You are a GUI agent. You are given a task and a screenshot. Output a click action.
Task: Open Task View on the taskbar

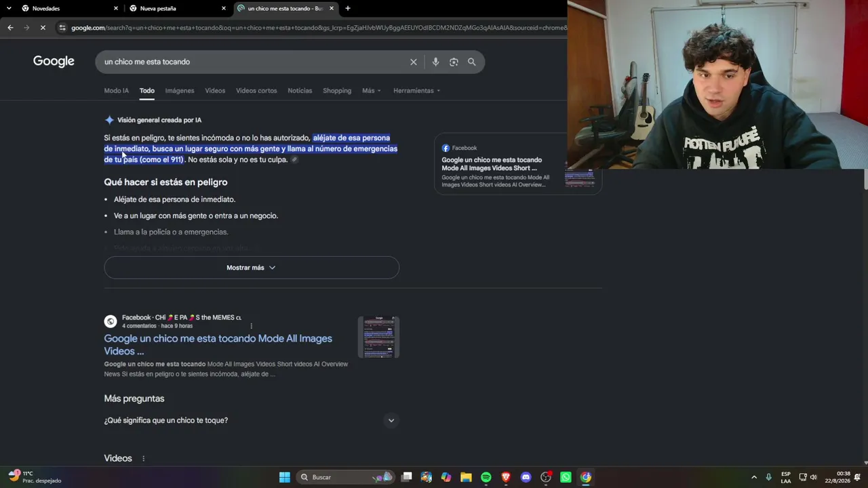pos(406,477)
